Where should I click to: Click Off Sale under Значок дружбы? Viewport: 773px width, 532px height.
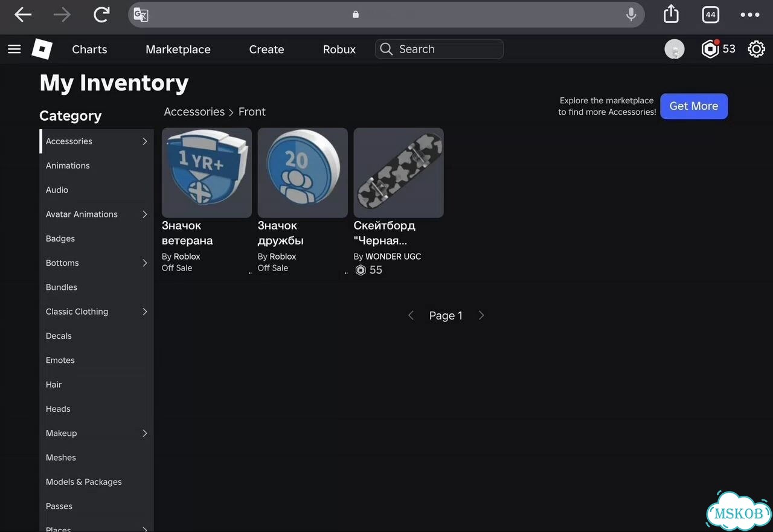273,268
